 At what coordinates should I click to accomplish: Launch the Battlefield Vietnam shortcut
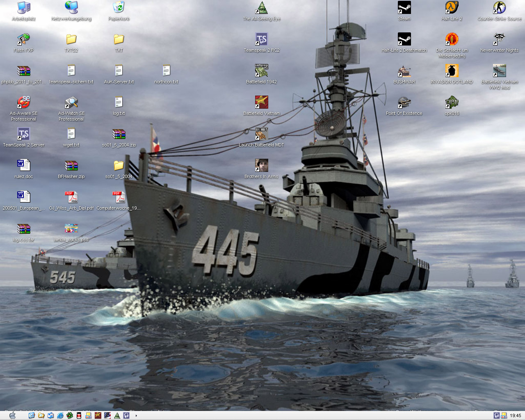point(262,106)
